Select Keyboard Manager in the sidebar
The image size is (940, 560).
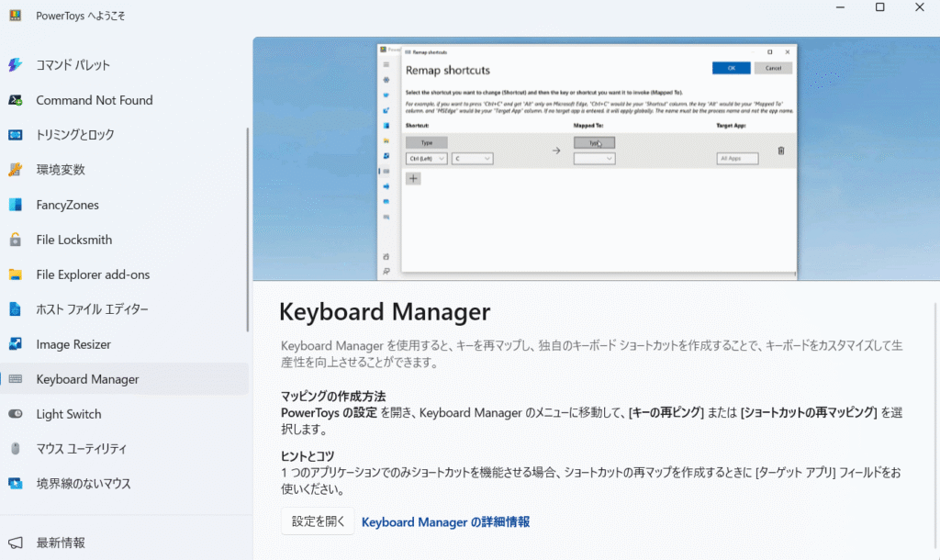click(87, 379)
